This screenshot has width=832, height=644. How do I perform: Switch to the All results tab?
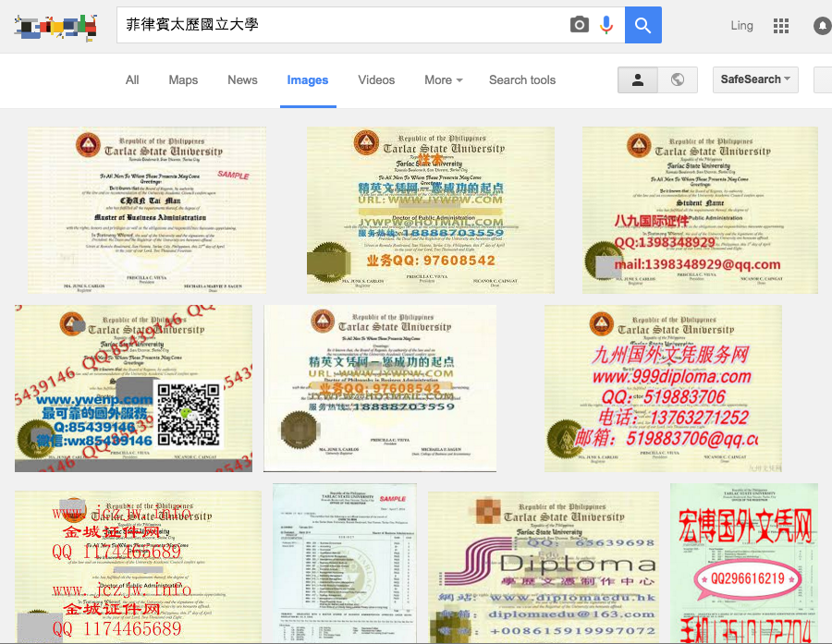coord(132,80)
